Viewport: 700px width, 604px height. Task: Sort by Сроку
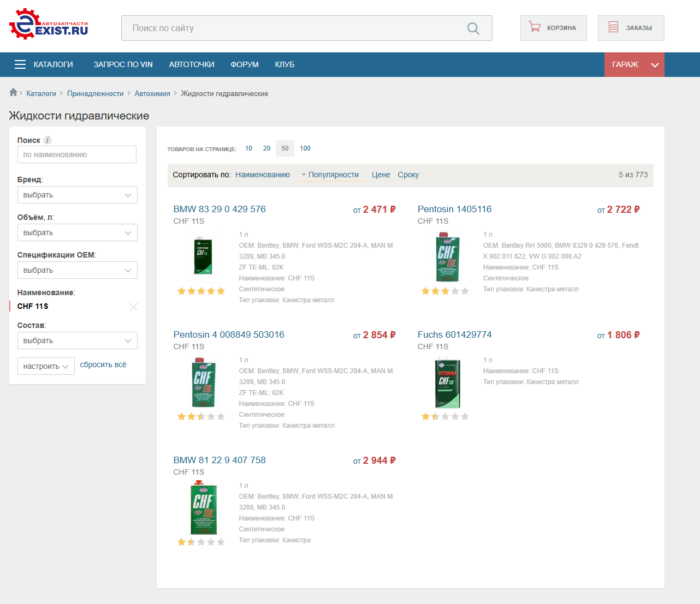[x=408, y=175]
